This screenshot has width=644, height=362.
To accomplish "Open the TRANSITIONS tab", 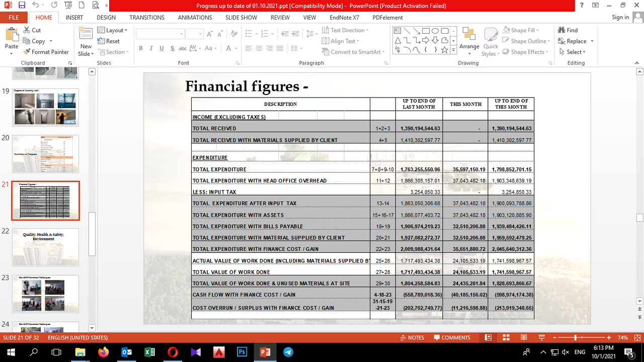I will [147, 17].
